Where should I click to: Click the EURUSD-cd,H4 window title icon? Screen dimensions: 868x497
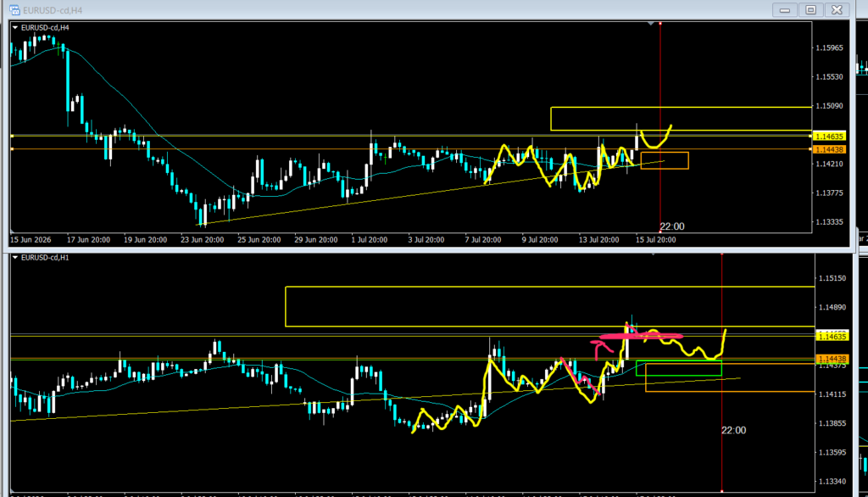click(x=14, y=10)
